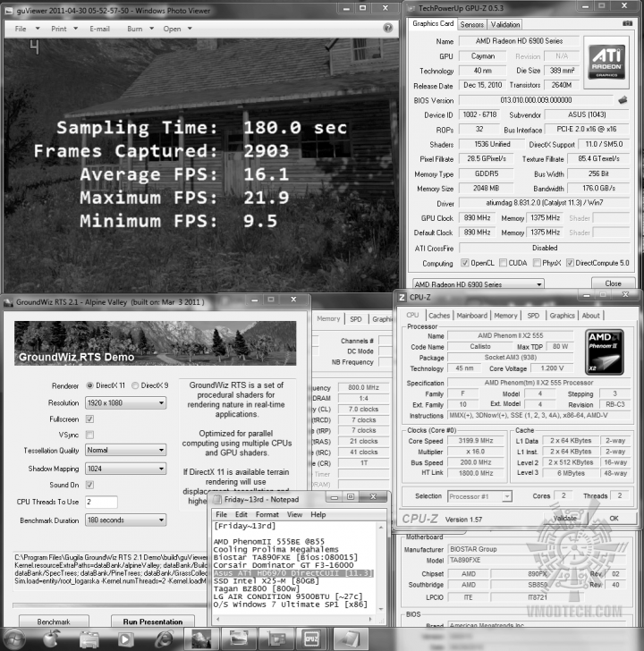Click E-mail in Photo Viewer toolbar
The width and height of the screenshot is (644, 651).
[99, 29]
